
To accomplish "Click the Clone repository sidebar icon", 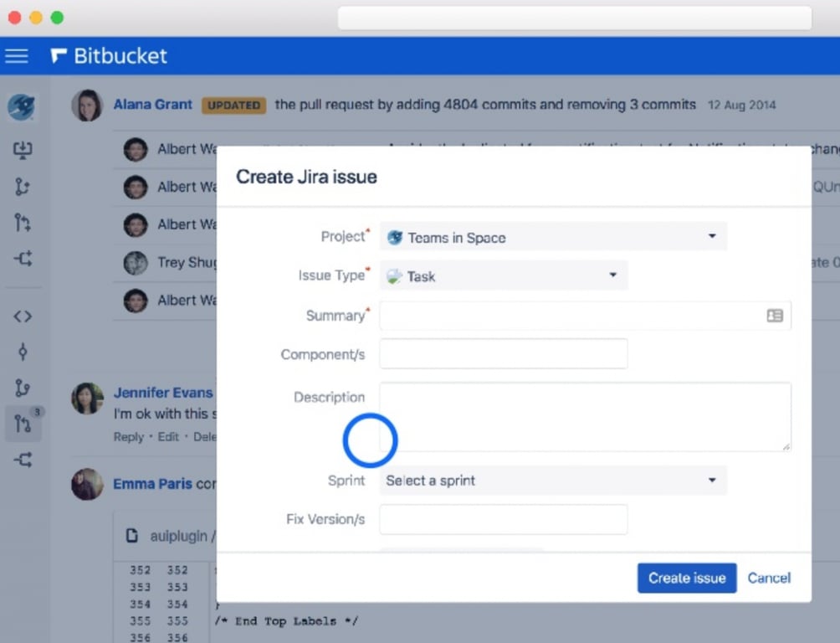I will coord(23,150).
